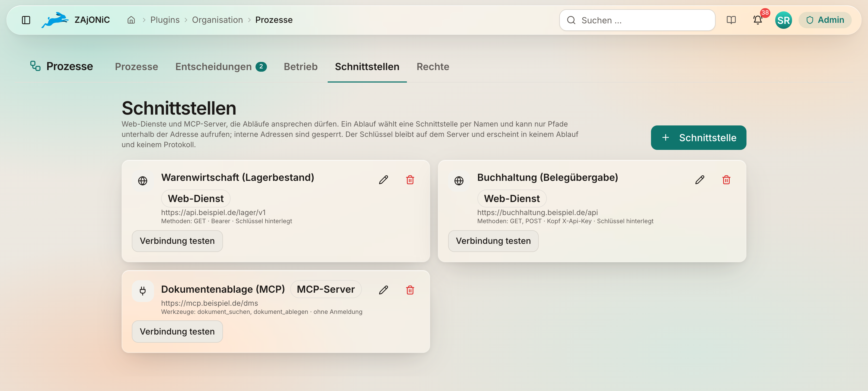Open Plugins in the breadcrumb
868x391 pixels.
click(x=165, y=20)
